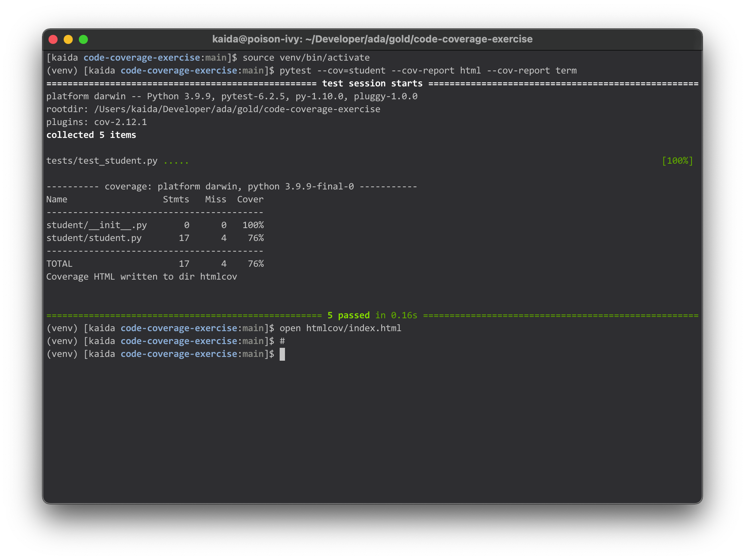Click the rootdir path in pytest output
The width and height of the screenshot is (745, 560).
237,109
